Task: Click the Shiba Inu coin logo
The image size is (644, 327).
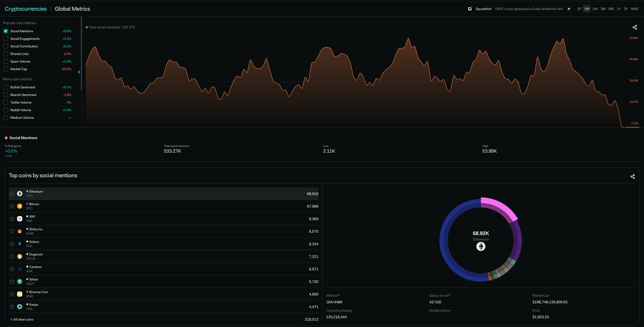Action: 20,231
